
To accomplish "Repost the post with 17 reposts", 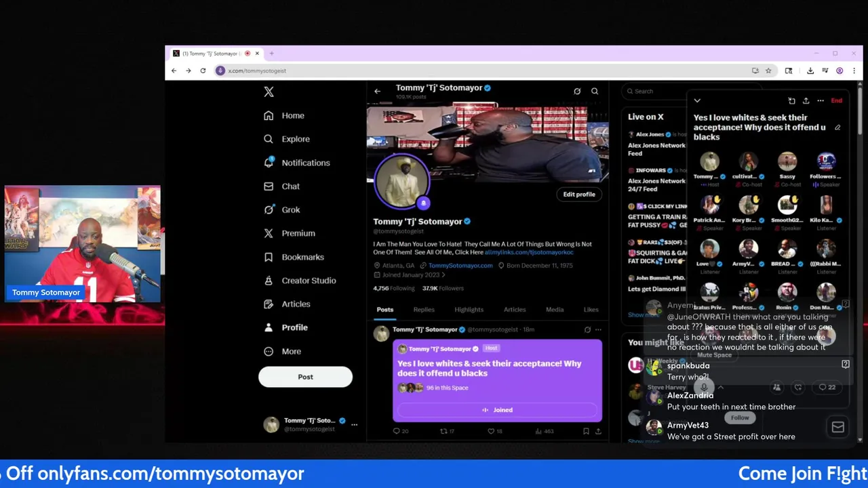I will click(448, 431).
